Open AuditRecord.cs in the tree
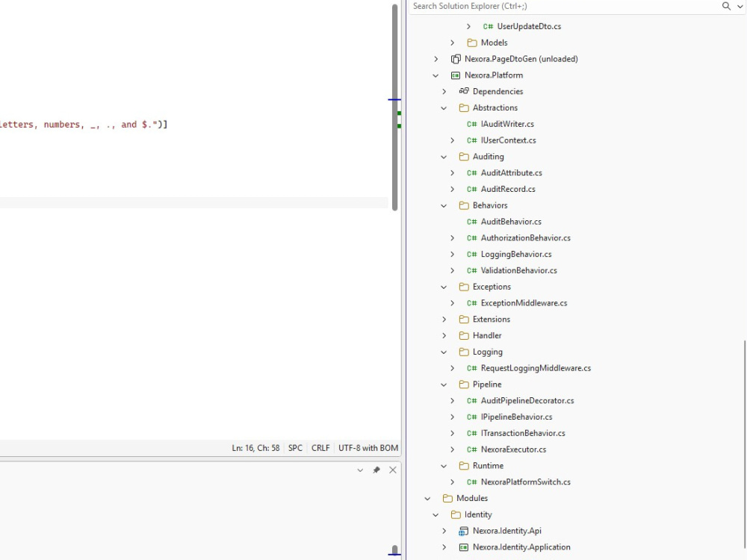 tap(508, 189)
